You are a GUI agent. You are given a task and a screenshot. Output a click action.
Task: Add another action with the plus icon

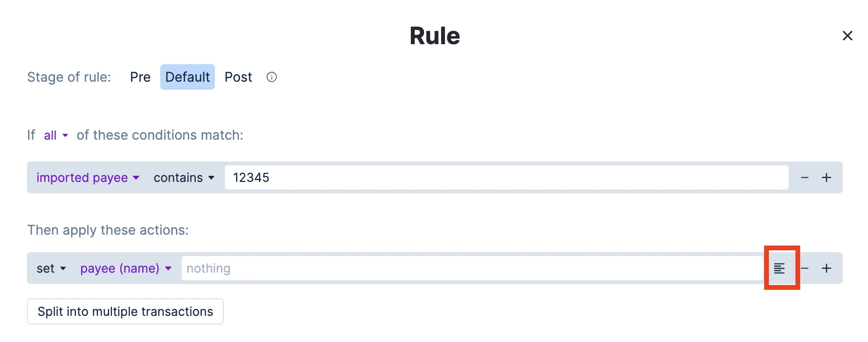tap(826, 268)
